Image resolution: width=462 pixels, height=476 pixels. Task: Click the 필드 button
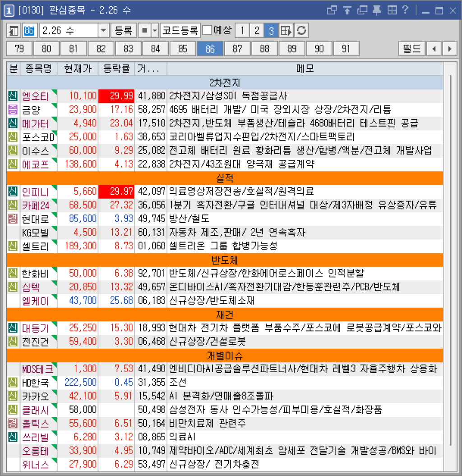click(411, 49)
